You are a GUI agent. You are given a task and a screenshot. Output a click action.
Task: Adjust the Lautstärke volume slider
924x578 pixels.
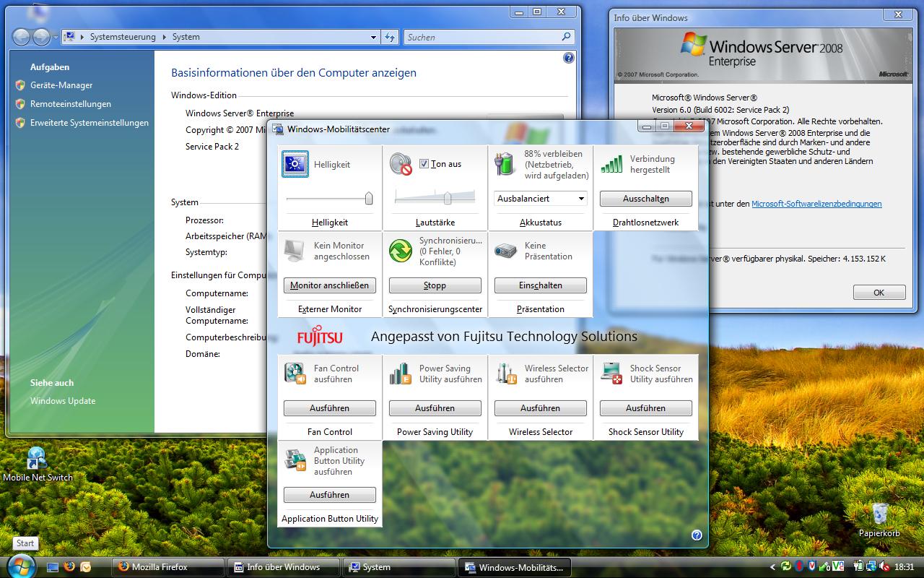pyautogui.click(x=448, y=198)
